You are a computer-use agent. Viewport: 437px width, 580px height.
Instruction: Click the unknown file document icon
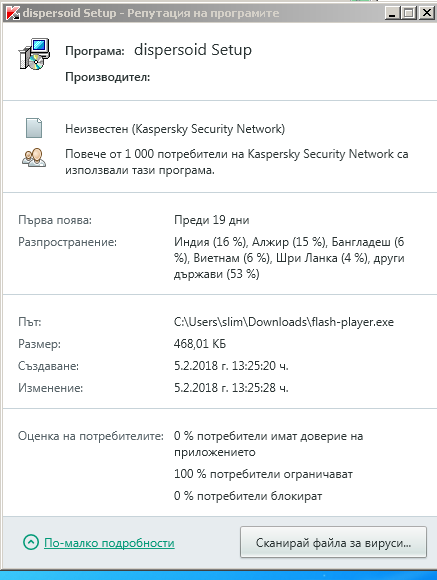[34, 128]
